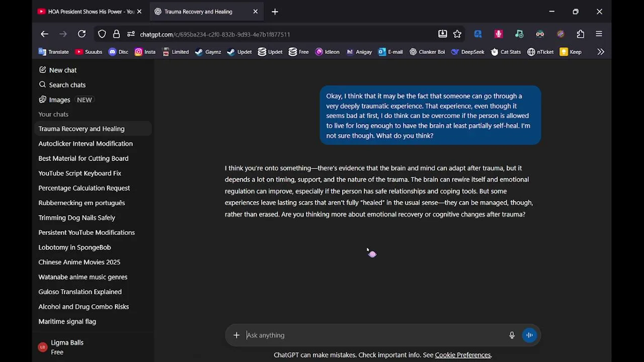The image size is (644, 362).
Task: Switch to the HOA President YouTube tab
Action: point(90,12)
